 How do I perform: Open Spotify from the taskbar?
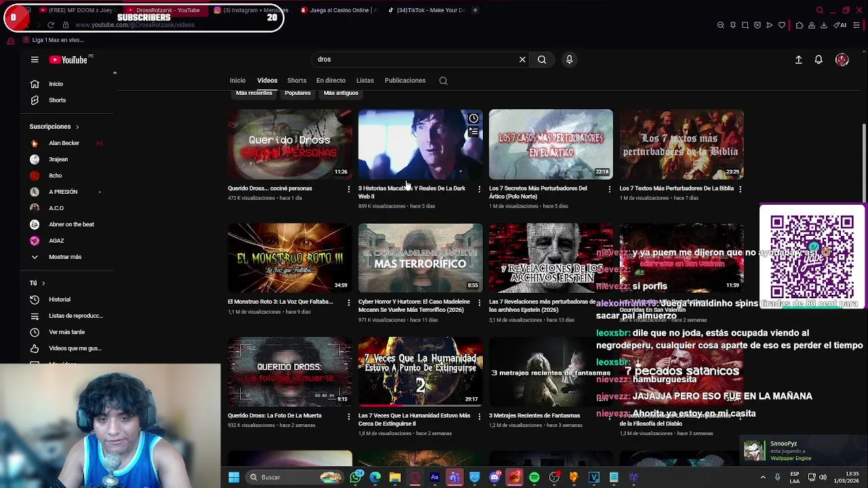[x=534, y=477]
